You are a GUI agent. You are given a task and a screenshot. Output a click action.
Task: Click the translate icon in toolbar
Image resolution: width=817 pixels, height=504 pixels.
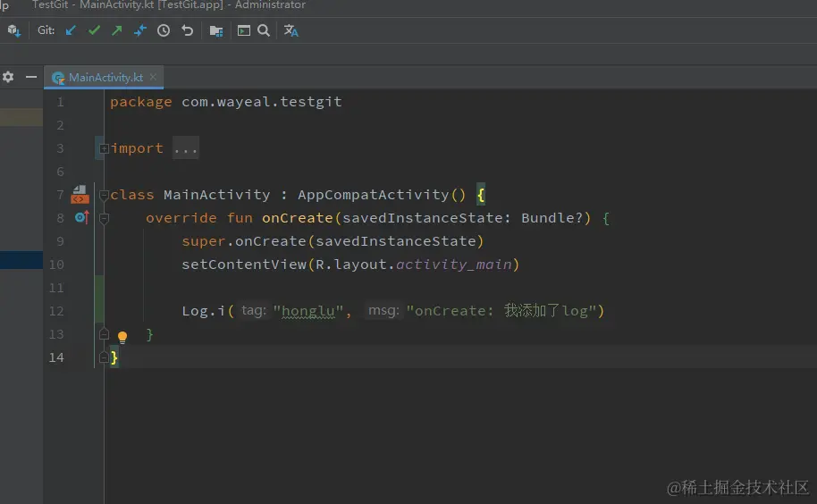[x=291, y=30]
